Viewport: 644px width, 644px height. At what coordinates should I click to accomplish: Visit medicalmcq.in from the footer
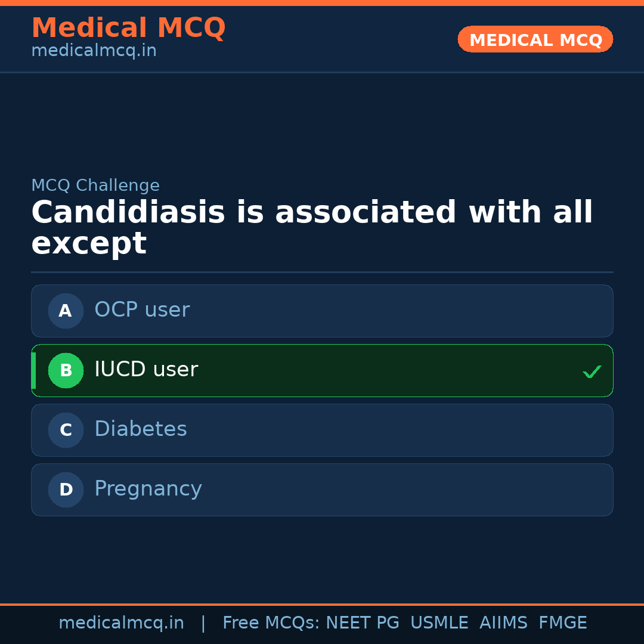click(x=122, y=622)
